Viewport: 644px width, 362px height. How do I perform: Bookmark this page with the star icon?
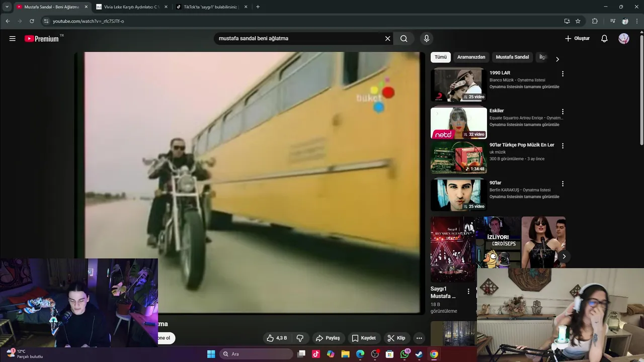coord(578,21)
